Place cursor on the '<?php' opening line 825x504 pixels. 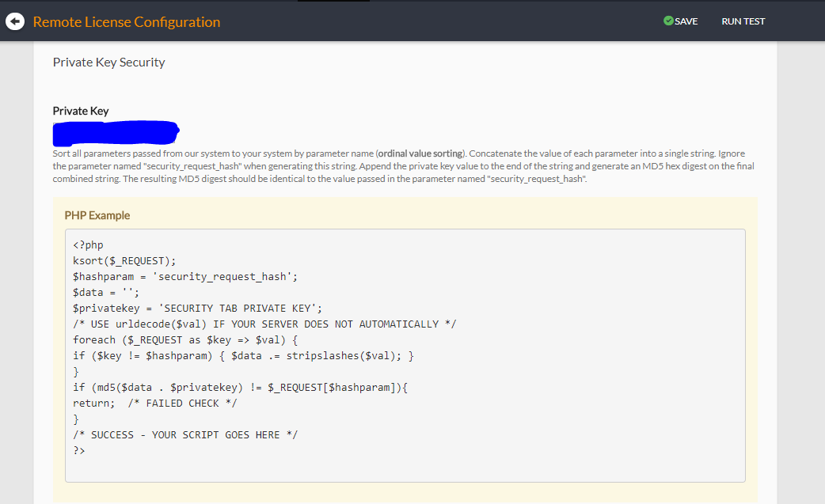88,245
